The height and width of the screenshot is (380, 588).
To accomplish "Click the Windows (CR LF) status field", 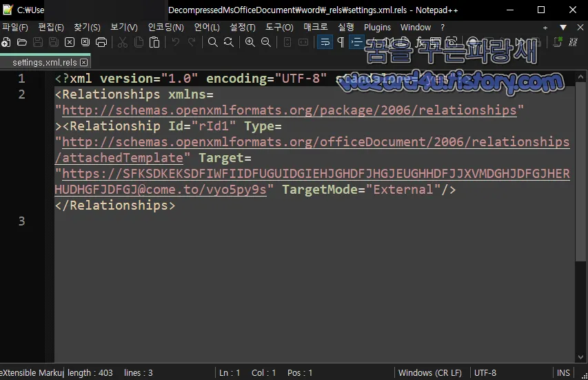I will point(430,373).
